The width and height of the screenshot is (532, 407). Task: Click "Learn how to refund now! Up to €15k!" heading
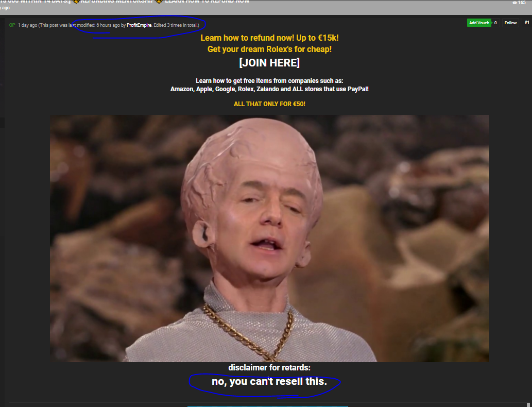[x=269, y=38]
